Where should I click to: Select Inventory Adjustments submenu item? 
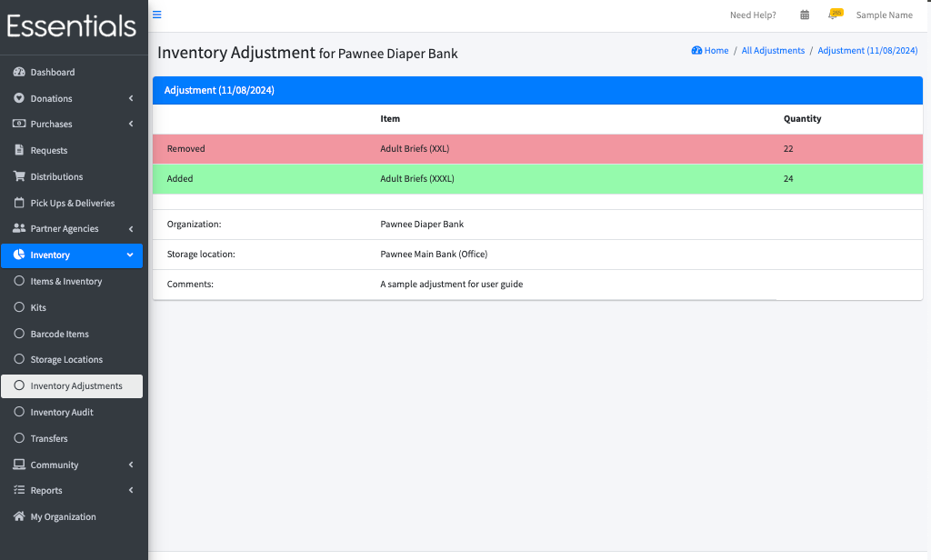(72, 386)
